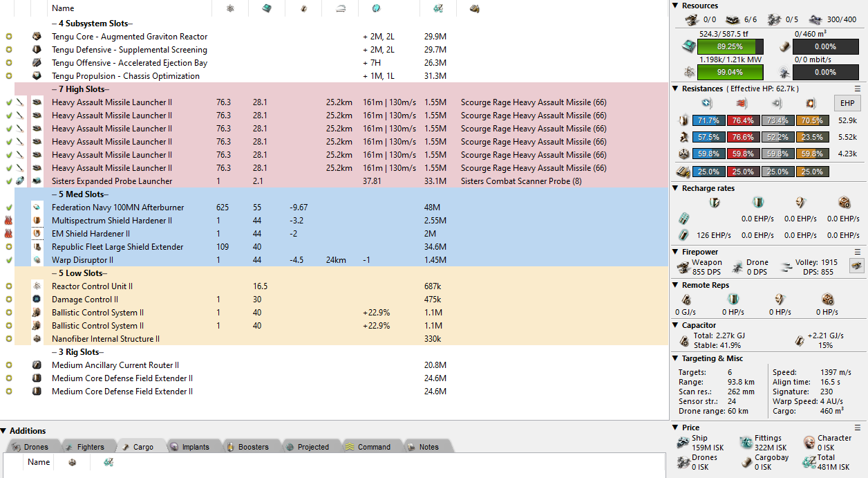Click the Medium Ancillary Current Router II icon

pyautogui.click(x=37, y=365)
